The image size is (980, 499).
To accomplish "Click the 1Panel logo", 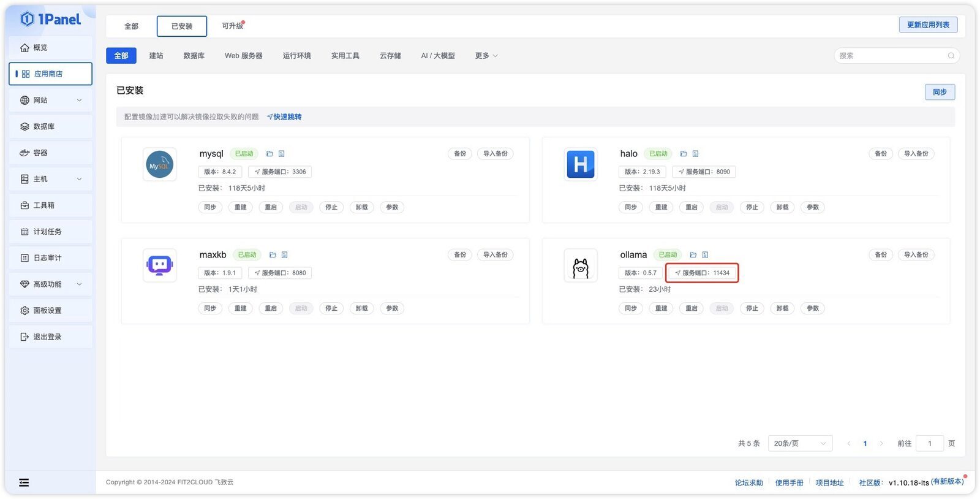I will click(x=51, y=19).
